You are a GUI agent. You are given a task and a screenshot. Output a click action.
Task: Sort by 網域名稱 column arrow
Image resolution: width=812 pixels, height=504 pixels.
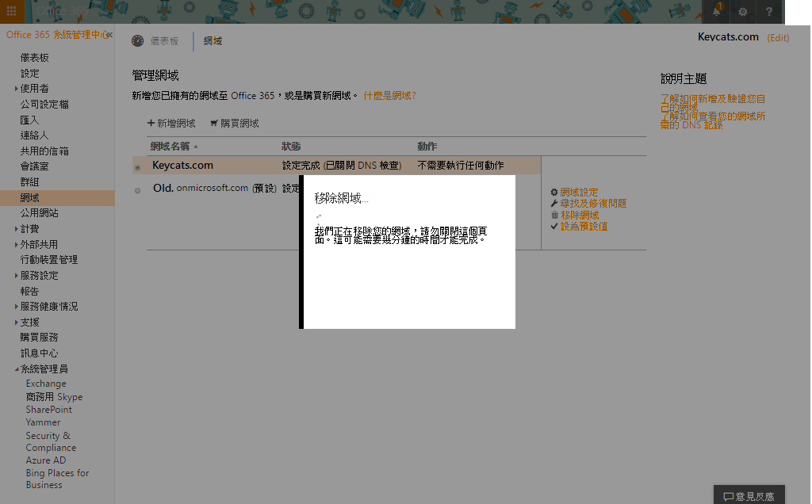pyautogui.click(x=196, y=147)
